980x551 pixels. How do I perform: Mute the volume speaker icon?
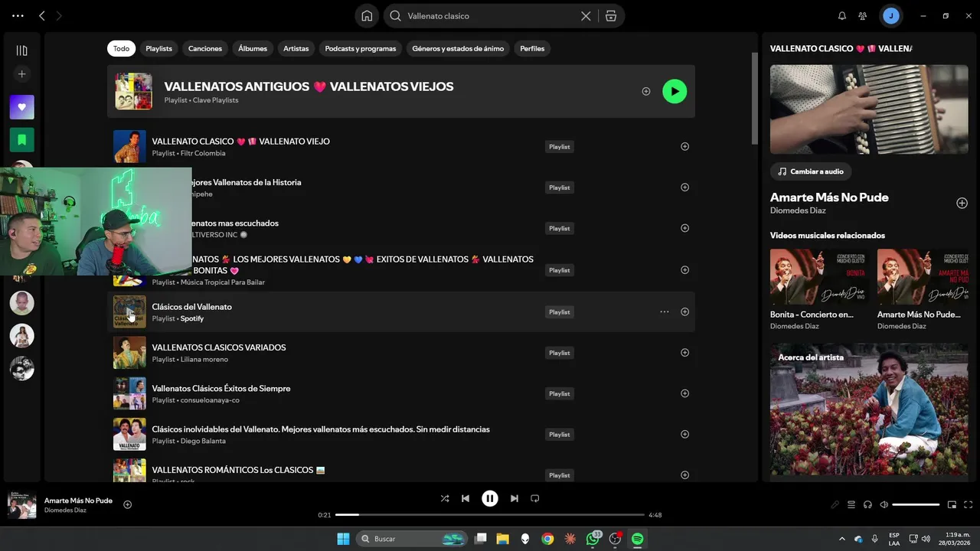[884, 504]
